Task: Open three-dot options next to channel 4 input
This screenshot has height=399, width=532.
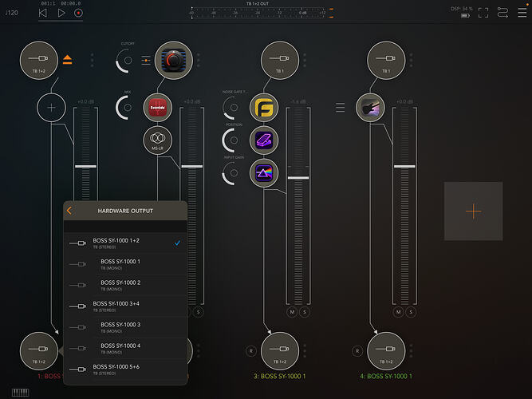Action: tap(411, 60)
